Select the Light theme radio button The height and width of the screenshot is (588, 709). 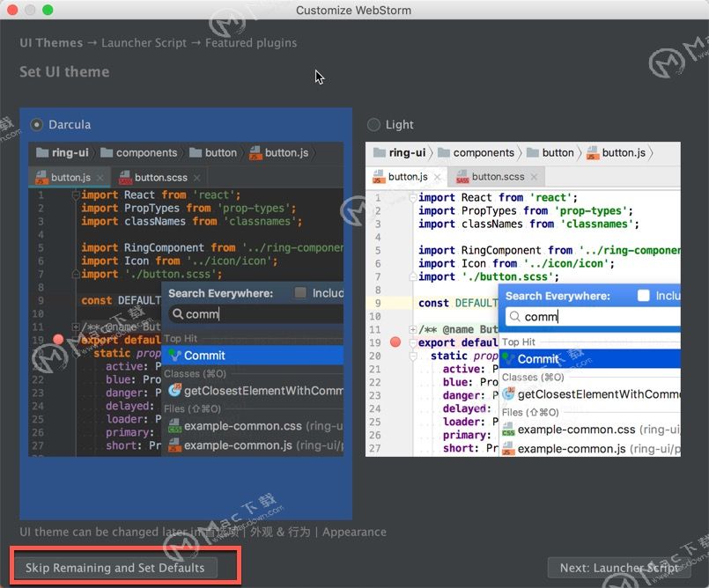click(x=373, y=124)
